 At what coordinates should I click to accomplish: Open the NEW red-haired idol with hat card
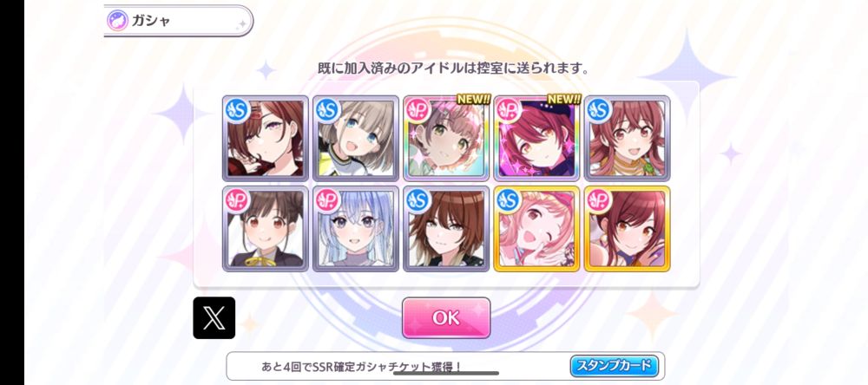tap(536, 138)
